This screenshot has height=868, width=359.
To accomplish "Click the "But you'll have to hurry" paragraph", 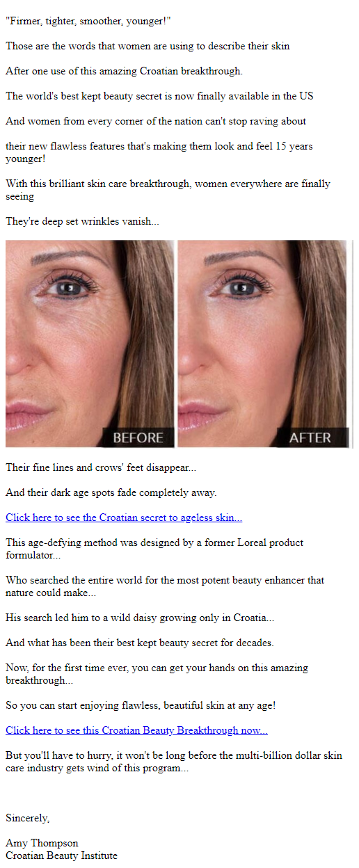I will (174, 762).
